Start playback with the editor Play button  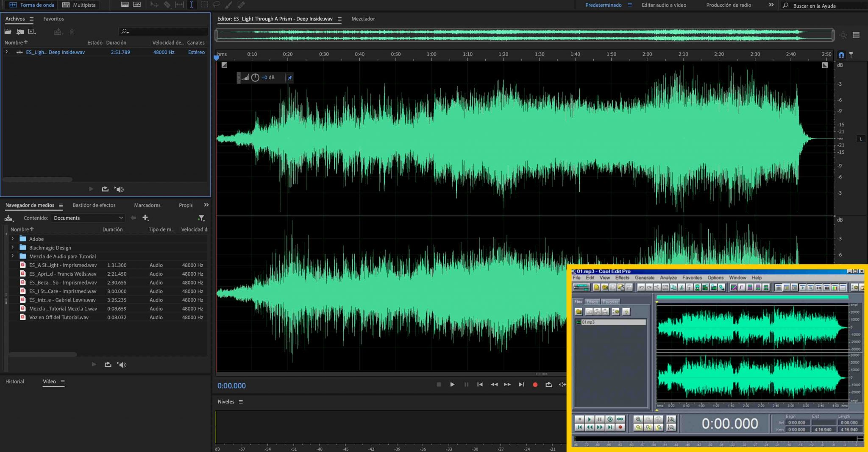[x=452, y=385]
